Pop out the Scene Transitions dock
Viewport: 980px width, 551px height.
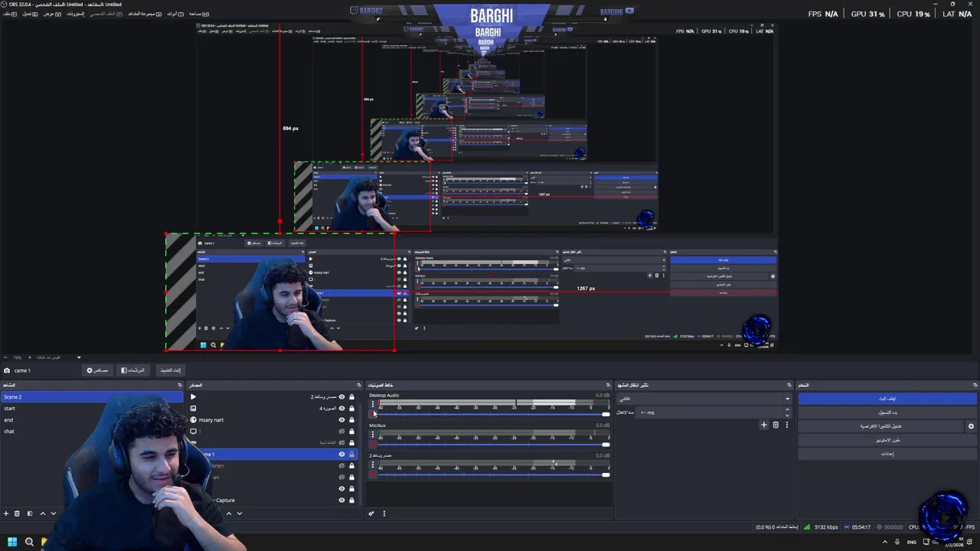pyautogui.click(x=789, y=385)
